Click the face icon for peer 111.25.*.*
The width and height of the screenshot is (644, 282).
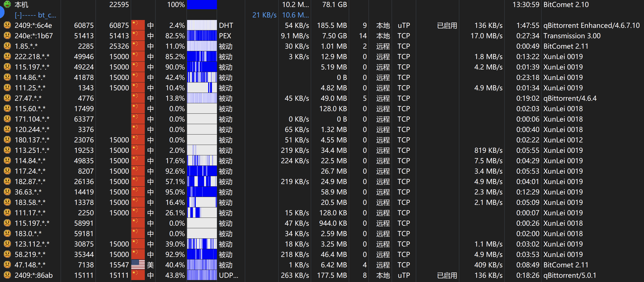(x=7, y=88)
